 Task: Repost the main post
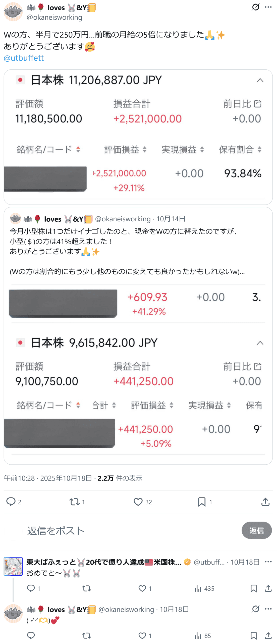click(x=74, y=502)
